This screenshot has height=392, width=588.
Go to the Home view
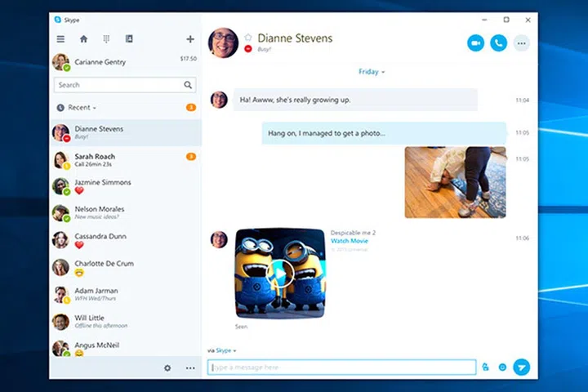tap(83, 39)
